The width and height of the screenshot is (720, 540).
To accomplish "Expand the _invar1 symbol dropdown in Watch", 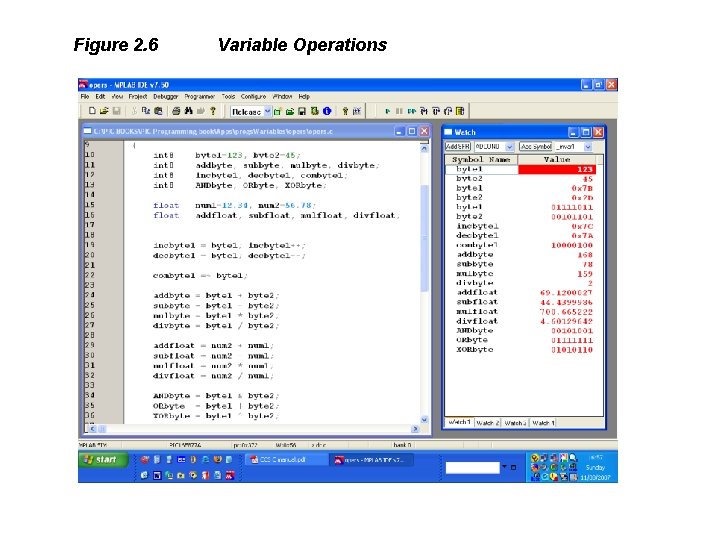I will 587,146.
